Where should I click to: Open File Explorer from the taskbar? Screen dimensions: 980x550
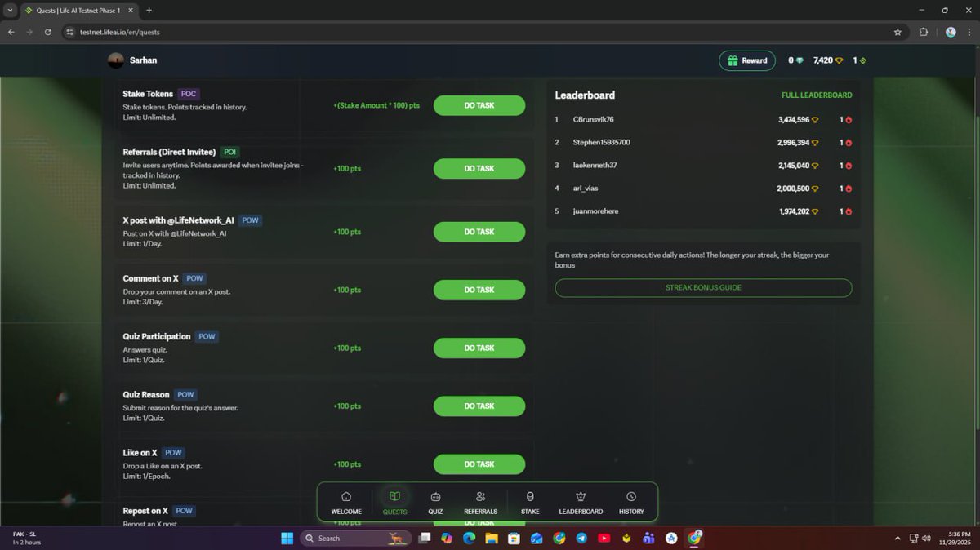[x=492, y=538]
